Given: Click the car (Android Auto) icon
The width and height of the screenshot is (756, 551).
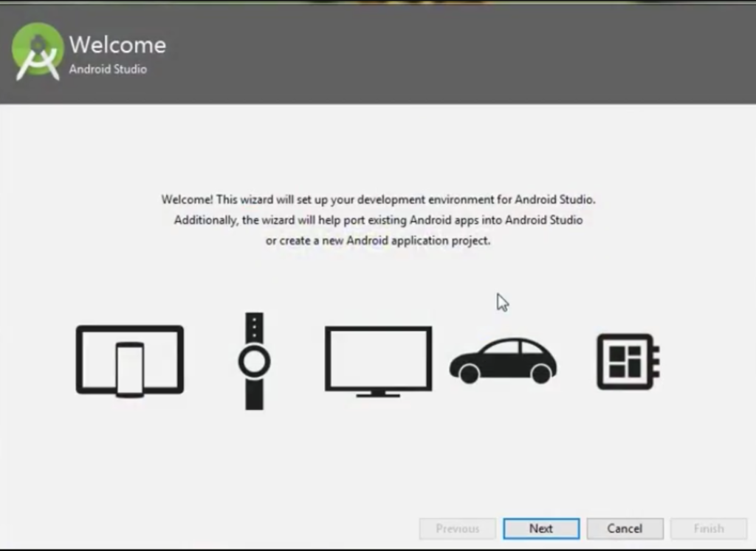Looking at the screenshot, I should [x=503, y=361].
